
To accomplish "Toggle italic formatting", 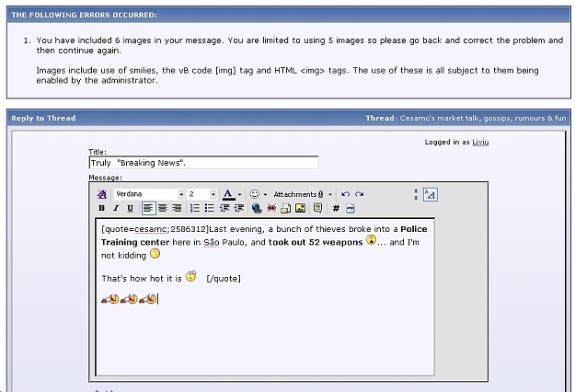I will (x=116, y=208).
